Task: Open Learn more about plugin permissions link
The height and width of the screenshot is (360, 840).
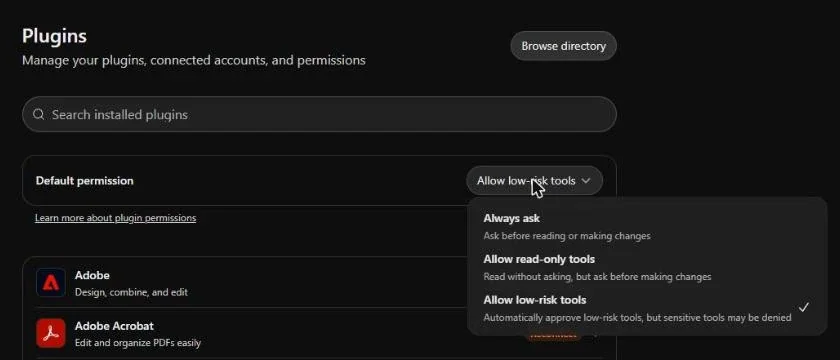Action: (115, 218)
